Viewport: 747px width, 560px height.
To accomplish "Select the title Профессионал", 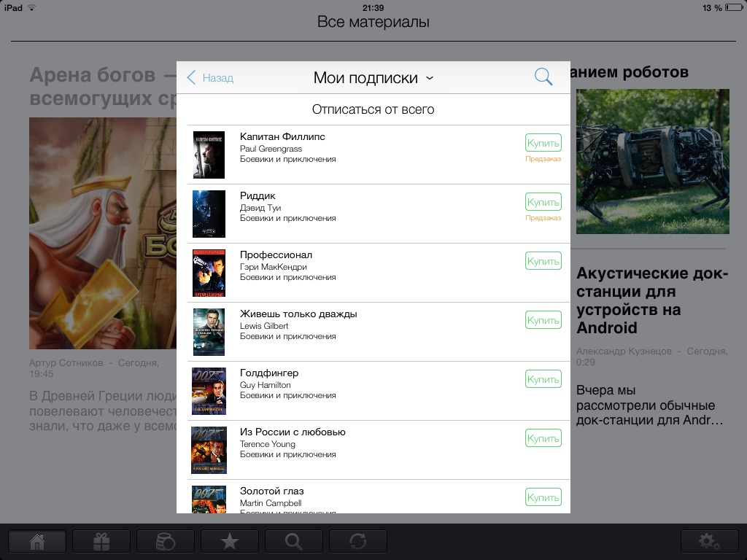I will 276,254.
